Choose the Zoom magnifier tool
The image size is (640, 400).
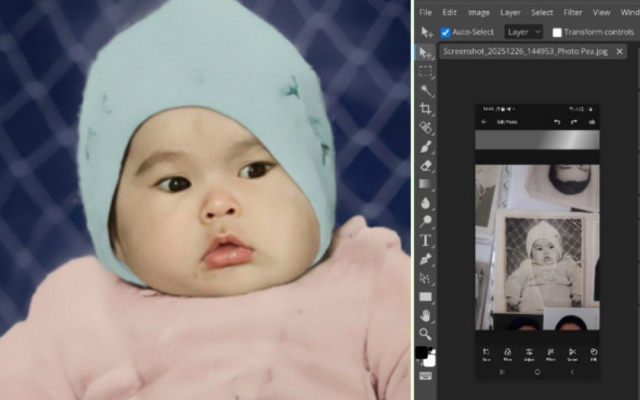(426, 334)
